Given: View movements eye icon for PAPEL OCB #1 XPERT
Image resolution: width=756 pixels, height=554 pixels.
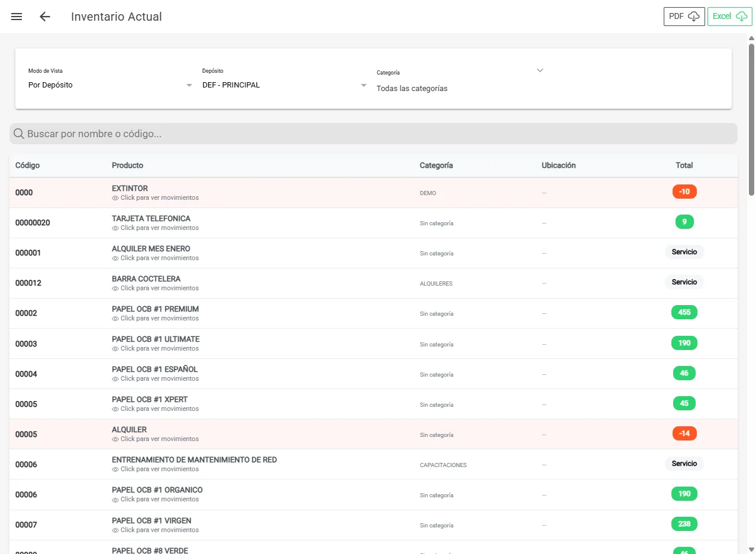Looking at the screenshot, I should tap(115, 409).
